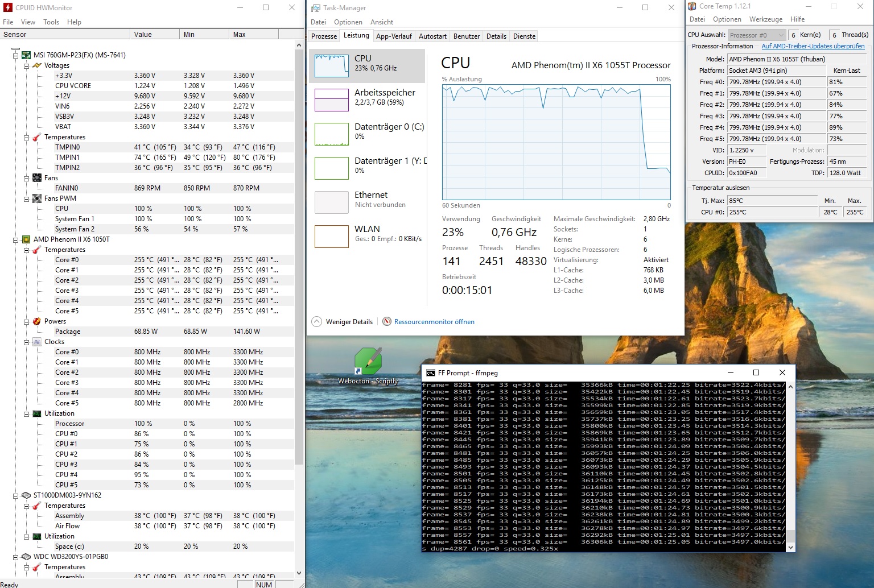Open HWMonitor Tools menu

(x=51, y=22)
